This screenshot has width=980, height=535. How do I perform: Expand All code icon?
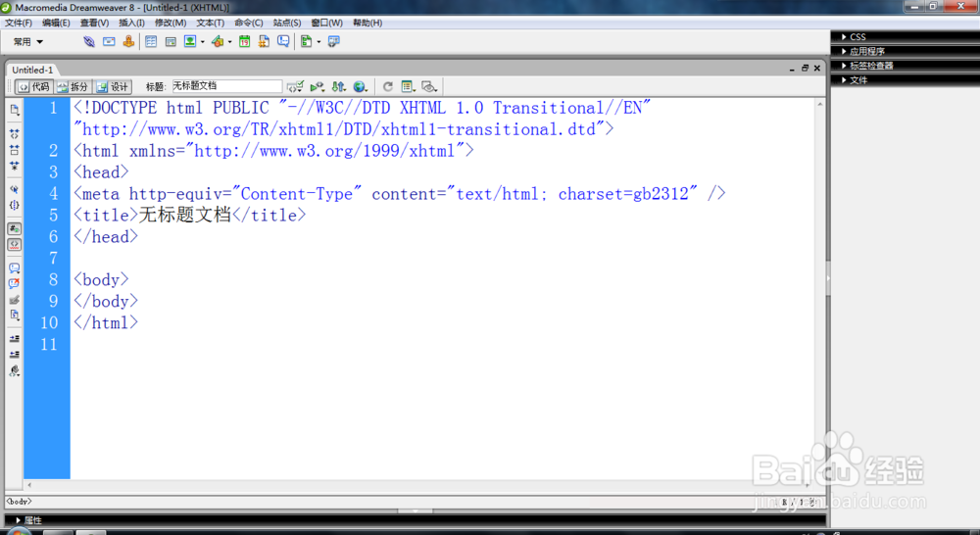15,166
